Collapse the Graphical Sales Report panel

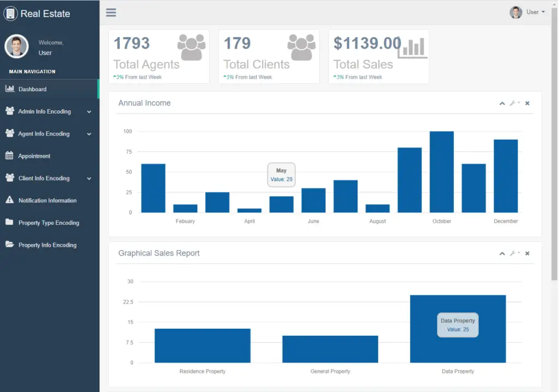click(502, 253)
